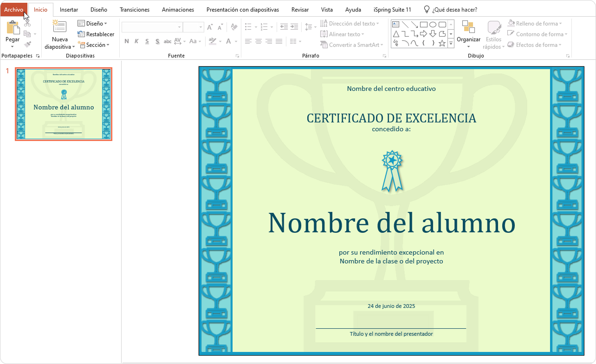This screenshot has height=364, width=596.
Task: Pick the five-point star shape
Action: 442,43
